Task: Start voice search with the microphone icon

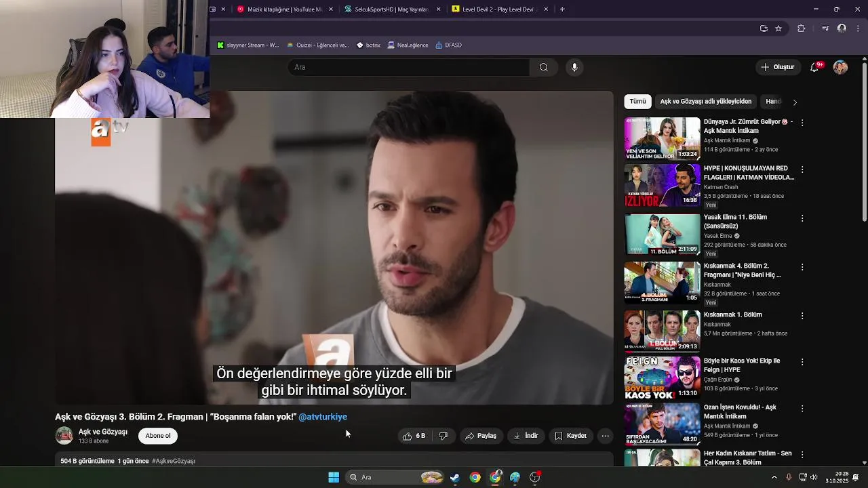Action: (x=574, y=67)
